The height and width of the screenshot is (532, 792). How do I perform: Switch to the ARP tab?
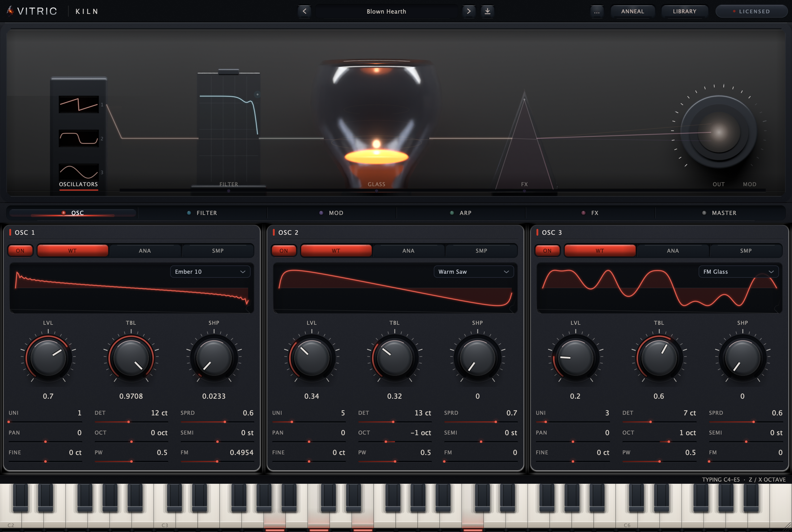pyautogui.click(x=461, y=213)
